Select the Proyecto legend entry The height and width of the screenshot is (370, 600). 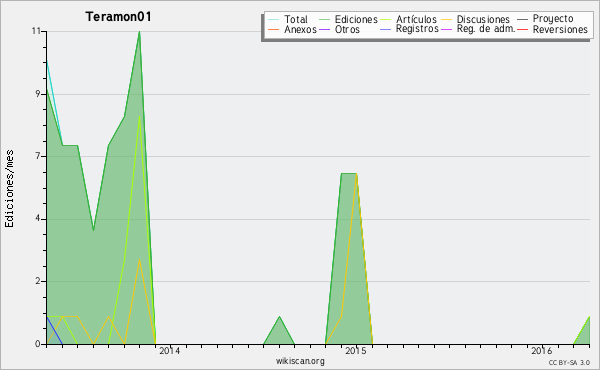tap(545, 19)
